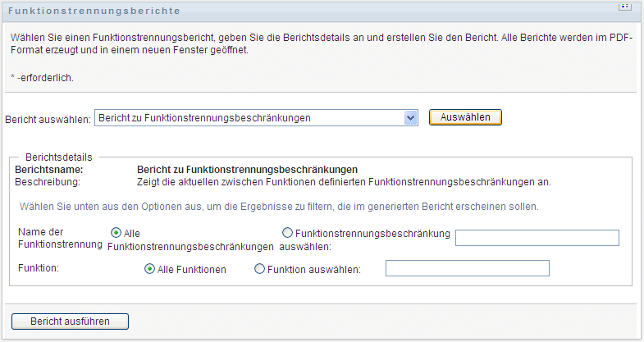This screenshot has height=342, width=644.
Task: Click the Bericht auswählen label
Action: (x=48, y=118)
